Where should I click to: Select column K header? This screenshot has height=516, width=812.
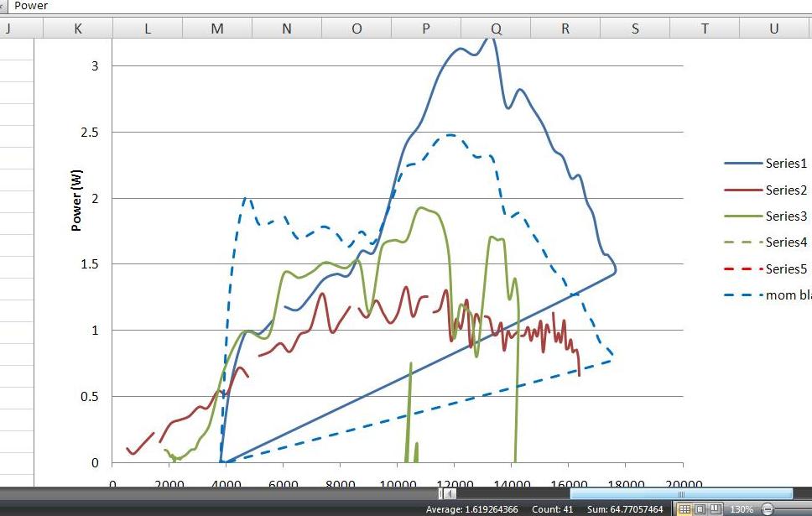pyautogui.click(x=78, y=29)
